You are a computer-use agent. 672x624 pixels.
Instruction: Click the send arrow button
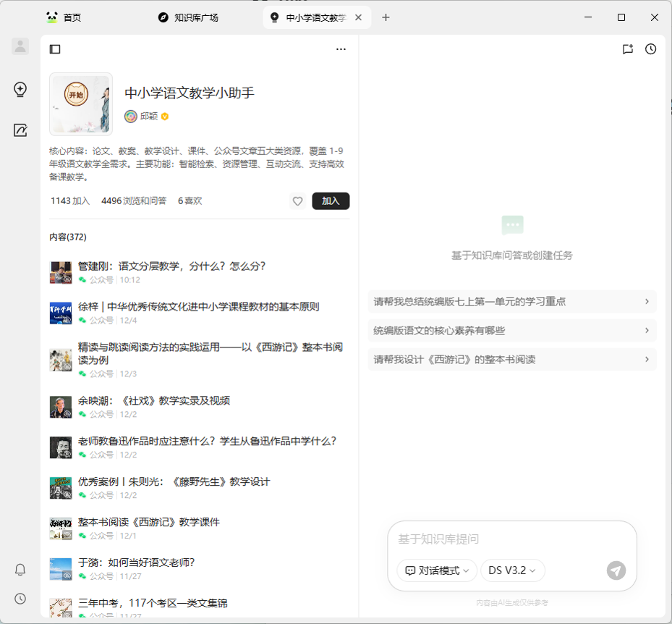click(616, 570)
